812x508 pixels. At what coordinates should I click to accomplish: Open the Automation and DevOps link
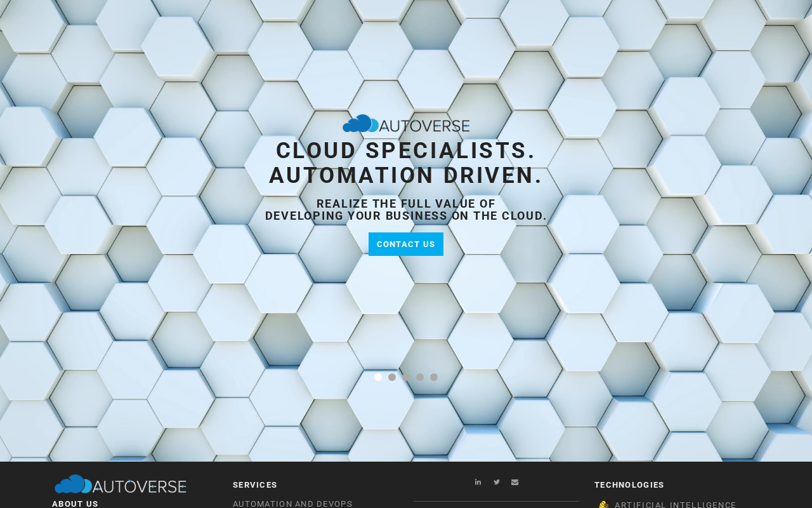click(292, 504)
